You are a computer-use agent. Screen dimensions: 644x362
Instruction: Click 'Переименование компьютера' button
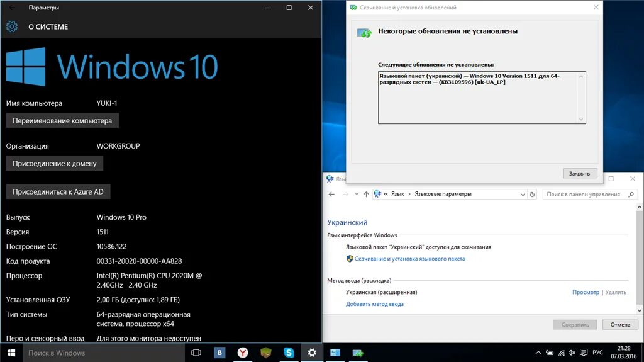tap(62, 120)
